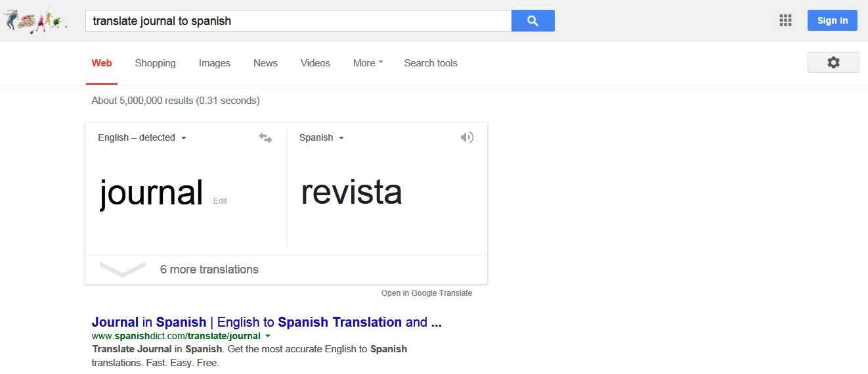Click Edit next to journal

(220, 201)
